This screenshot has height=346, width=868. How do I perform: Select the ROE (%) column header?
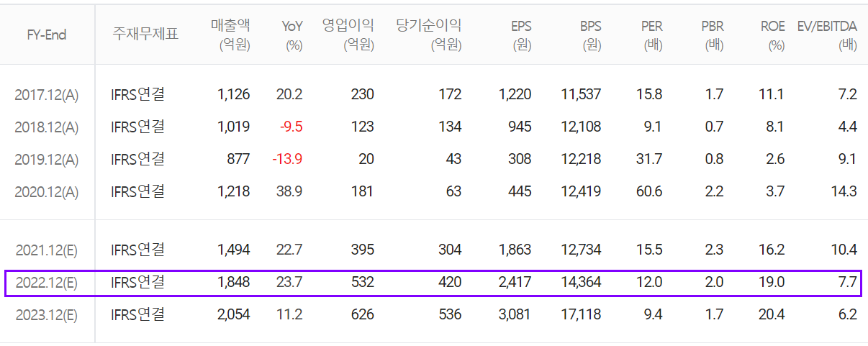pyautogui.click(x=773, y=35)
